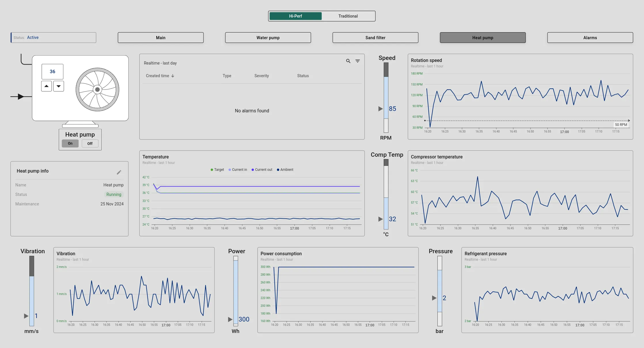Click the setpoint value field showing 36

click(x=52, y=71)
